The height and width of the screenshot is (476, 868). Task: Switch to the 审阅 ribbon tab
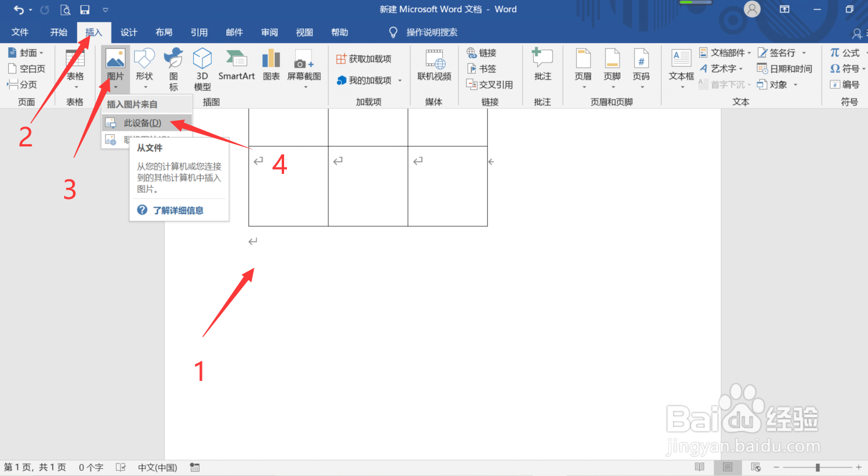pyautogui.click(x=269, y=32)
